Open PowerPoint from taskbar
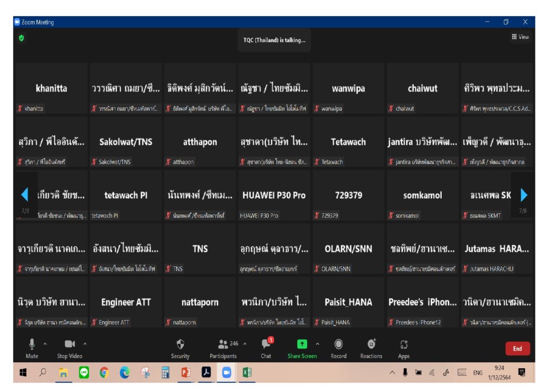Screen dimensions: 555x392 pyautogui.click(x=186, y=373)
